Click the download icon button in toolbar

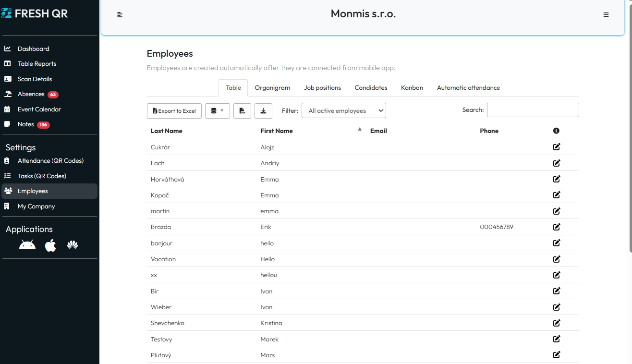pos(263,111)
